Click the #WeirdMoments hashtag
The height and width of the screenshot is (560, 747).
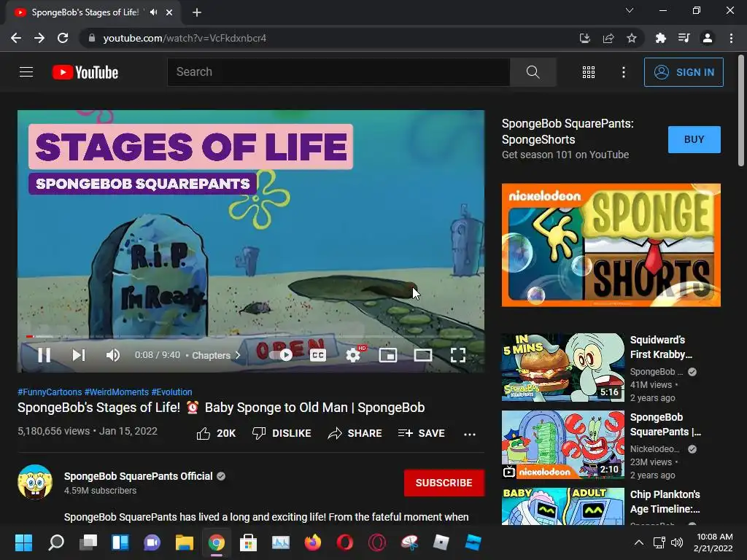coord(117,392)
